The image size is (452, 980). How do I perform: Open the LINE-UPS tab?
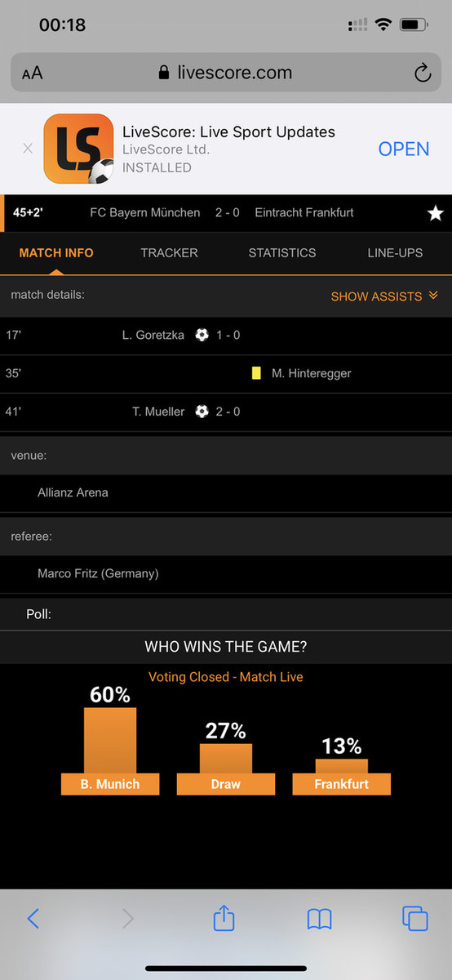point(395,253)
